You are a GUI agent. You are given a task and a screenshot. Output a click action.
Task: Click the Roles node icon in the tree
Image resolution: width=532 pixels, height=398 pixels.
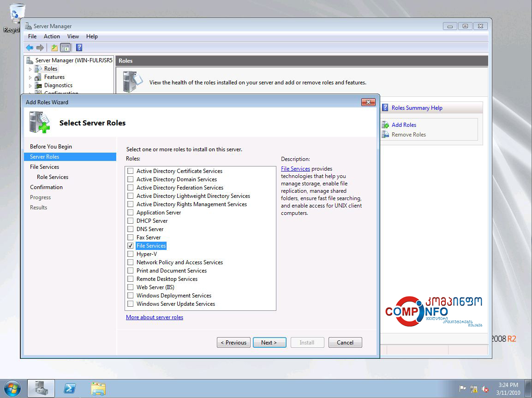coord(38,69)
